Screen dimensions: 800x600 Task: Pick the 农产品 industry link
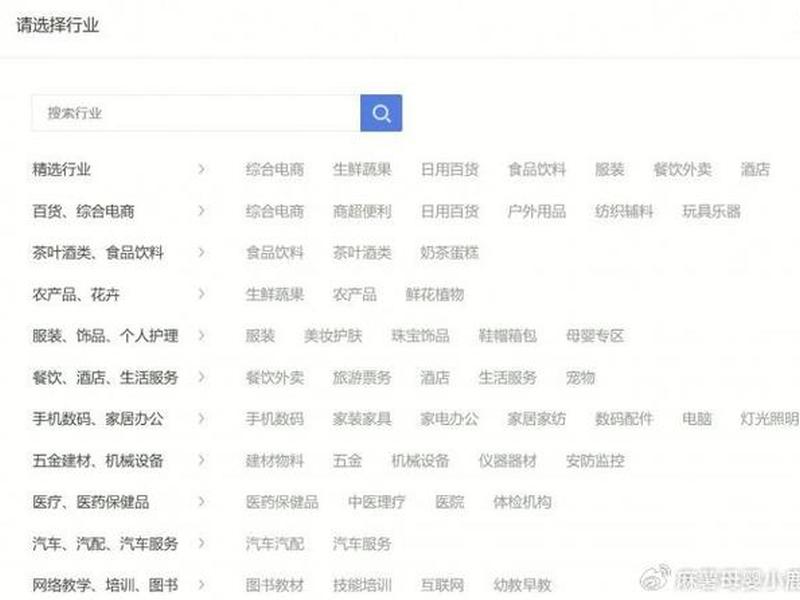tap(355, 294)
